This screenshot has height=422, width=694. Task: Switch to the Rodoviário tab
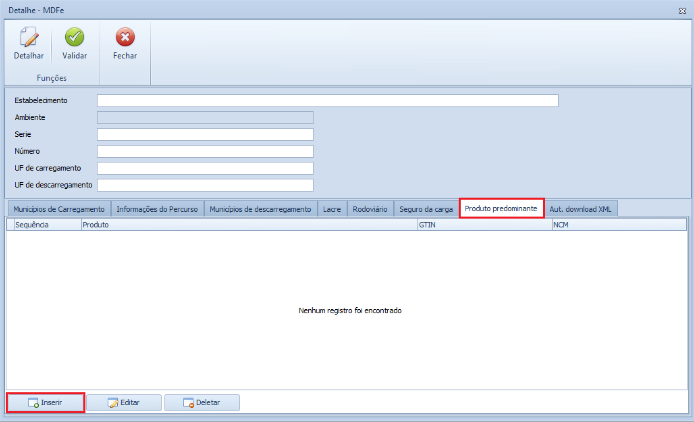click(x=370, y=209)
